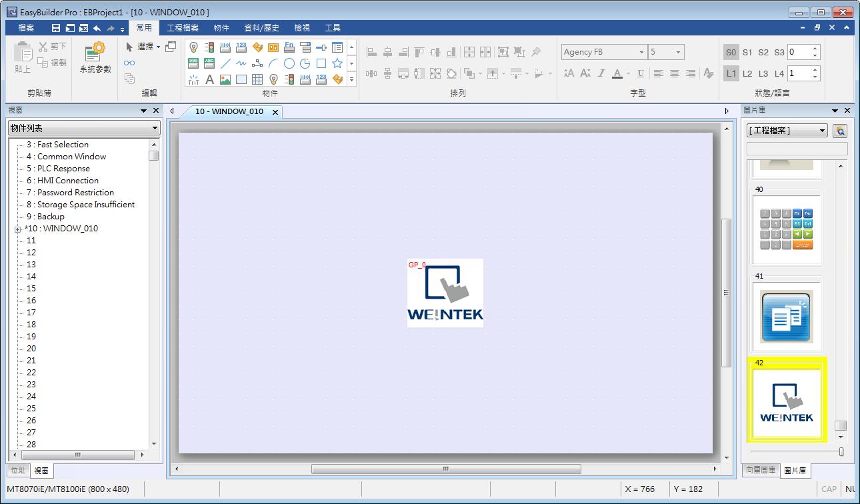This screenshot has width=860, height=504.
Task: Open the Agency FB font dropdown
Action: coord(641,52)
